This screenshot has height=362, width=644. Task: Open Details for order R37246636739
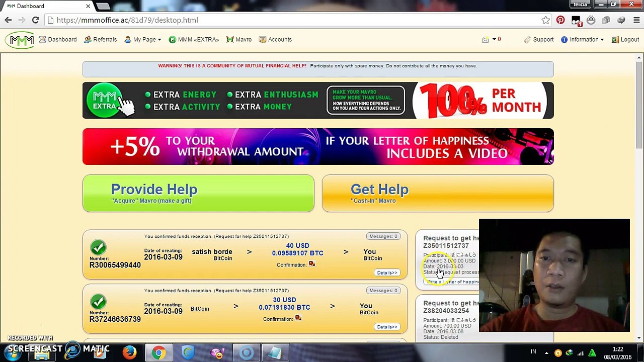tap(387, 327)
